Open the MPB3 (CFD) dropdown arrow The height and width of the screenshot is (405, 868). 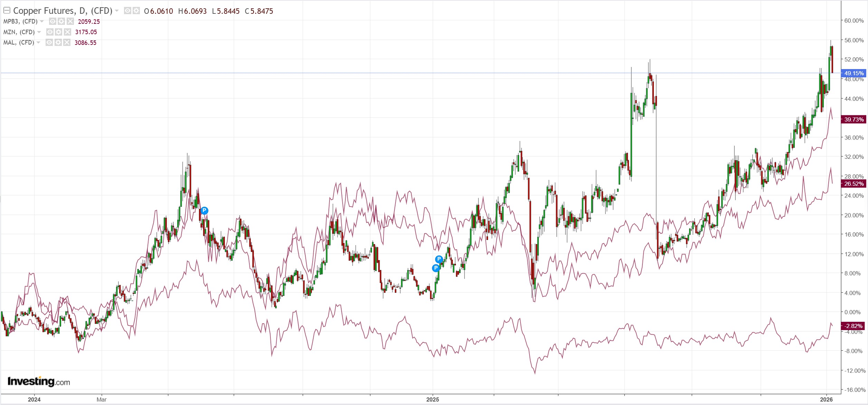[x=42, y=21]
